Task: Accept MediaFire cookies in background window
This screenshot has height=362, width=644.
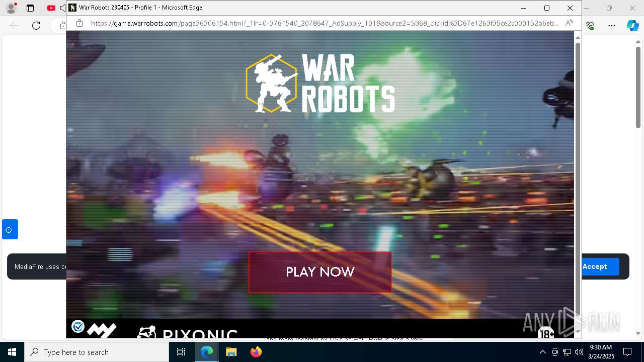Action: [594, 266]
